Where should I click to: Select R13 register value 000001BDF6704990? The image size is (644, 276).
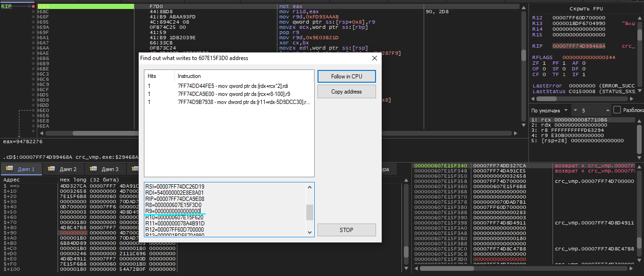pos(579,23)
